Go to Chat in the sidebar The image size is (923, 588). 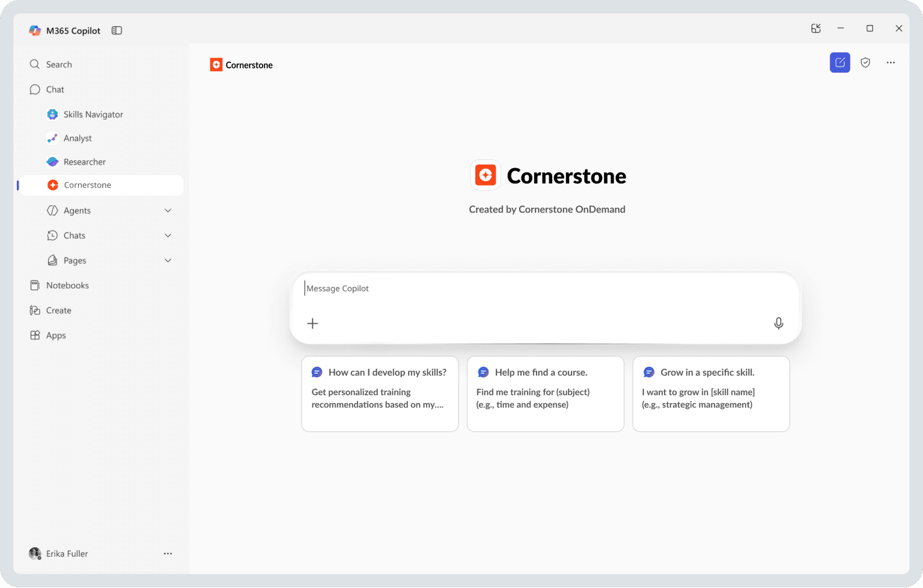coord(54,89)
